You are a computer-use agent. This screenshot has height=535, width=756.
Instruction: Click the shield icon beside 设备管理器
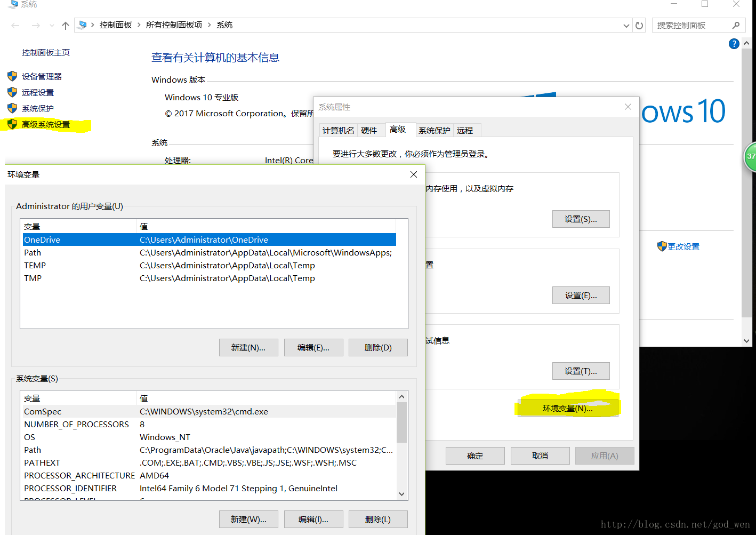click(12, 76)
